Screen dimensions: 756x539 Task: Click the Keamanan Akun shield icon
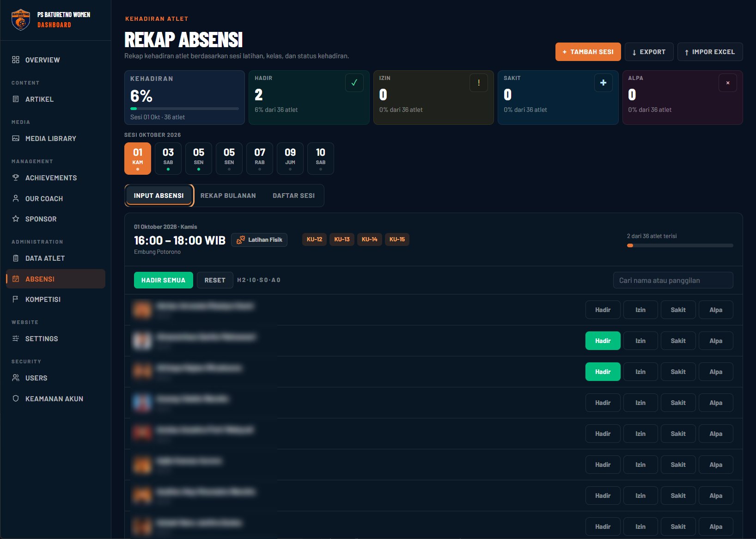(x=16, y=398)
